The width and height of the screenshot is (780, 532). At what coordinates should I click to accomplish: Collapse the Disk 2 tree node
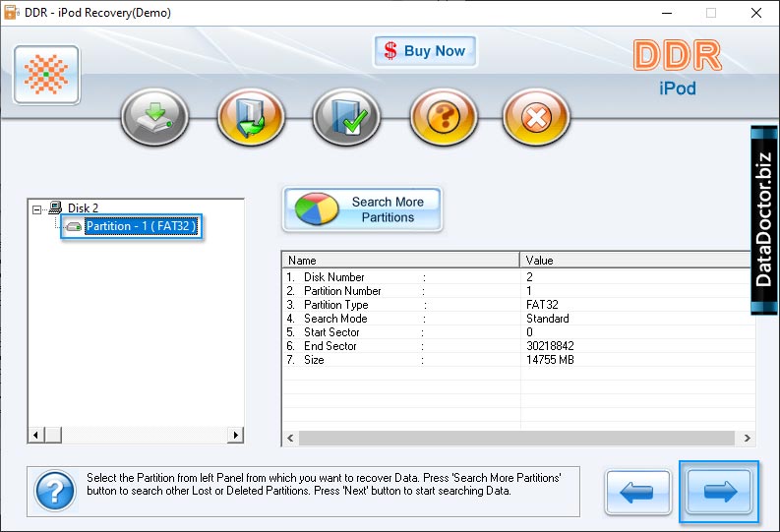pyautogui.click(x=36, y=209)
